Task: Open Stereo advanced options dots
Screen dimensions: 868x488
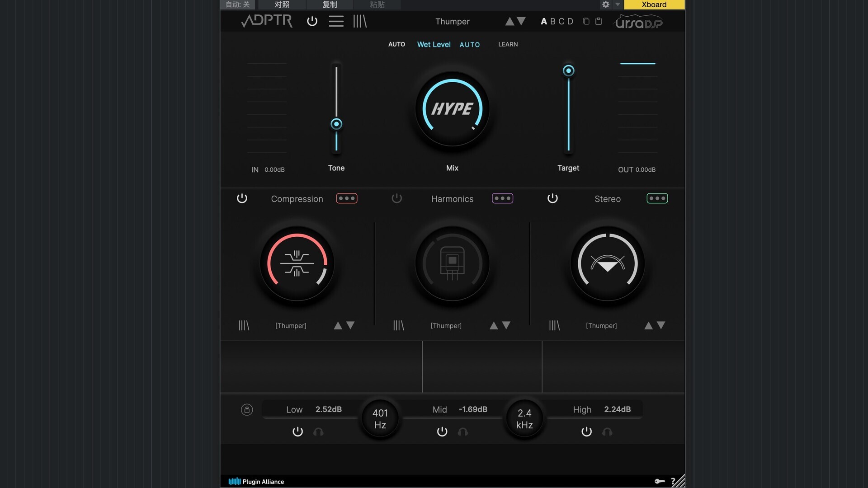Action: point(657,198)
